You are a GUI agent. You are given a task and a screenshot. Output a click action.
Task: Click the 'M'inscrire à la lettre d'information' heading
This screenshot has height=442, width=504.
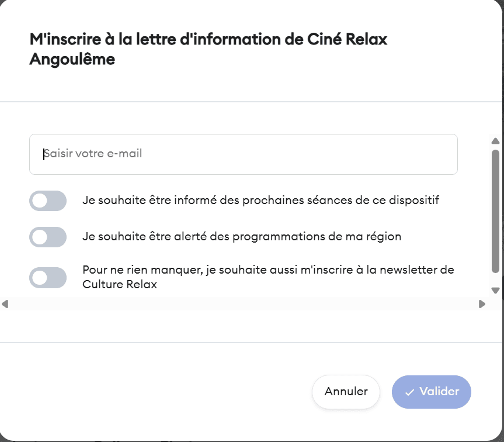point(208,39)
